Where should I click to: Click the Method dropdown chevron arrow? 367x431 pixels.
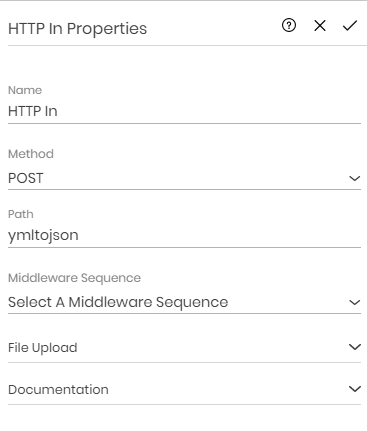point(354,178)
